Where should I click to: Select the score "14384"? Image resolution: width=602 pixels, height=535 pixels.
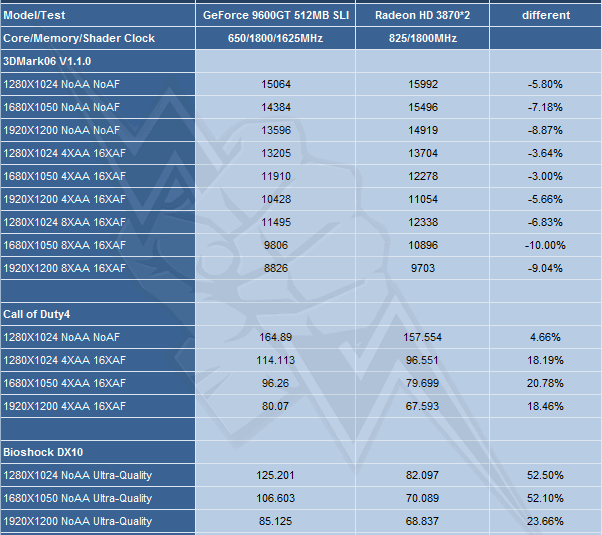(x=276, y=107)
